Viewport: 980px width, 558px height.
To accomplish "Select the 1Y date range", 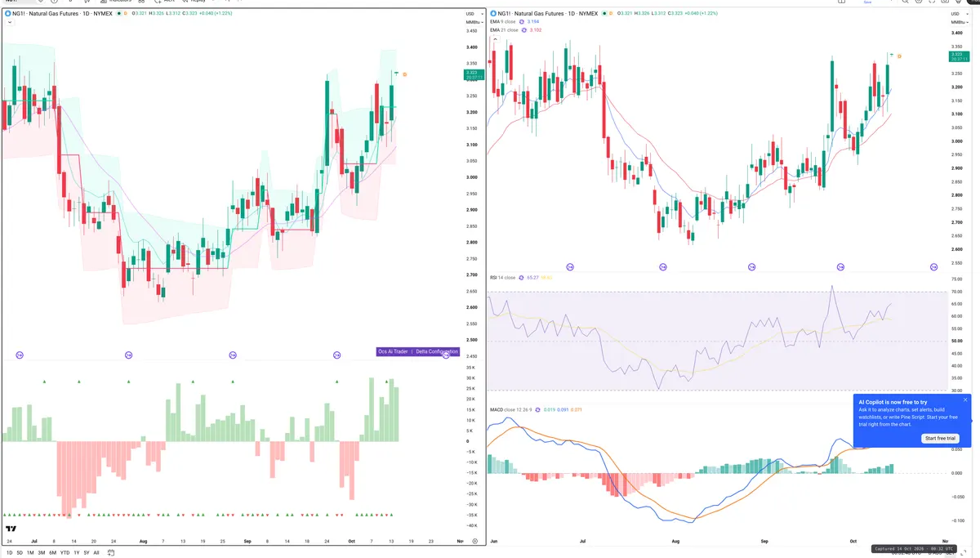I will click(x=77, y=553).
